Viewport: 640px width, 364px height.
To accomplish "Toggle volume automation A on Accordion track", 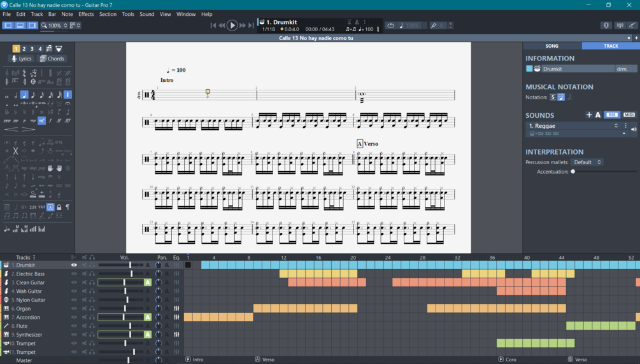I will (147, 317).
